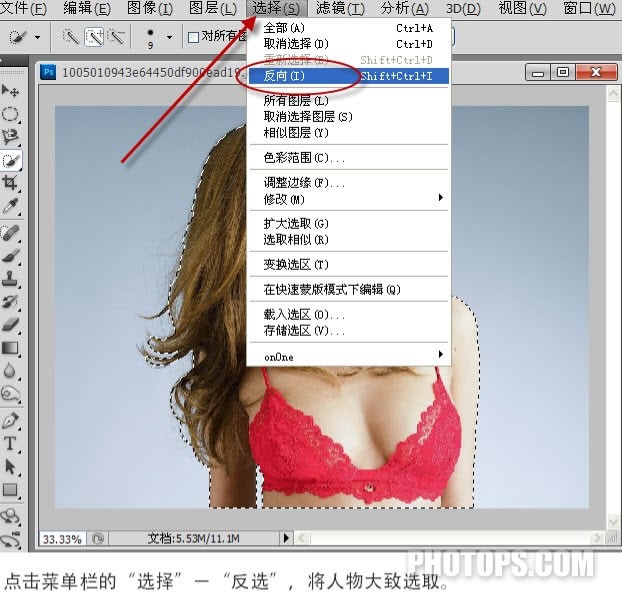Open the status bar info arrow menu
This screenshot has height=608, width=622.
tap(286, 538)
